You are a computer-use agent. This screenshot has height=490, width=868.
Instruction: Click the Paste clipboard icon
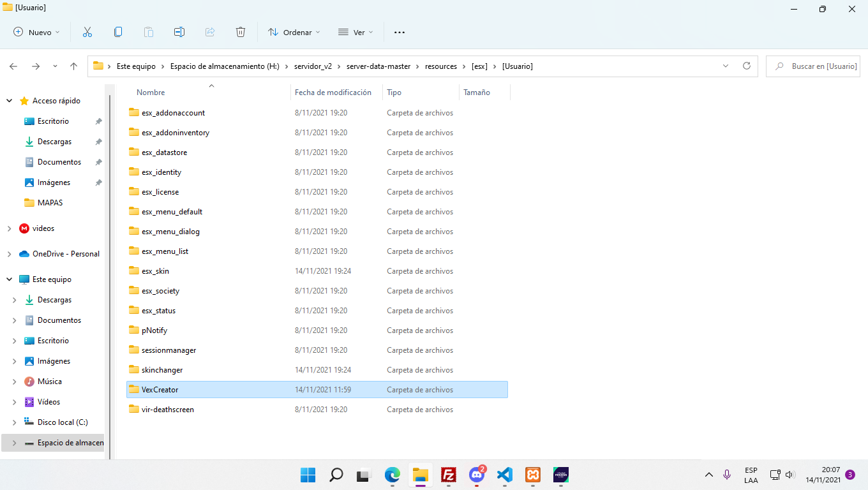[x=149, y=32]
